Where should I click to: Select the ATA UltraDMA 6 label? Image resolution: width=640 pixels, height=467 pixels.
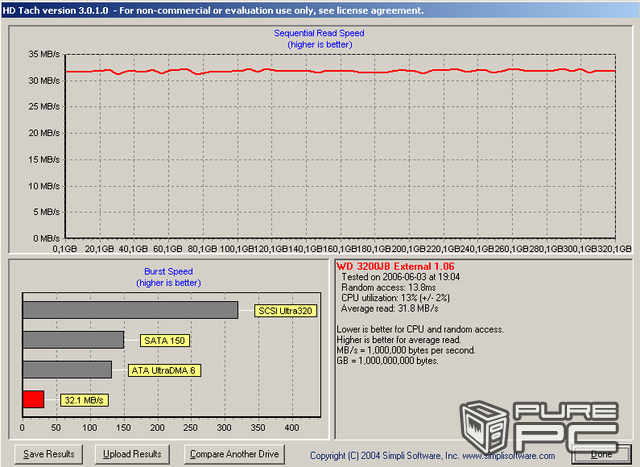[x=164, y=371]
